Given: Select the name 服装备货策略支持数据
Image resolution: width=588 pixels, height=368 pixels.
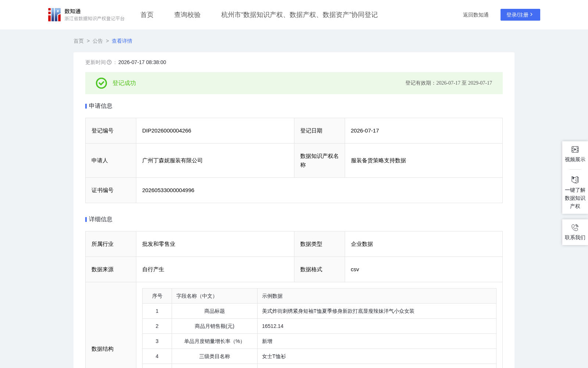Looking at the screenshot, I should coord(378,160).
